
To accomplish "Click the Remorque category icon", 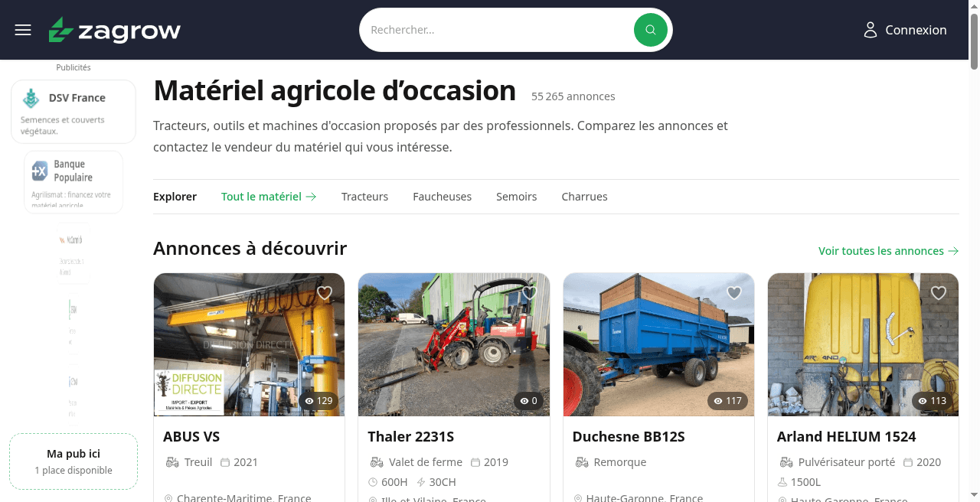I will click(x=581, y=462).
